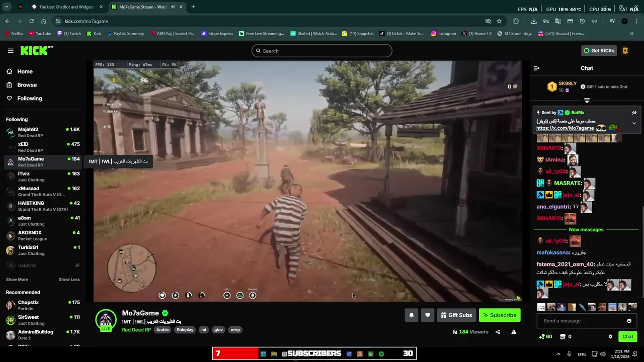This screenshot has height=362, width=644.
Task: Open a new browser tab
Action: pos(193,7)
